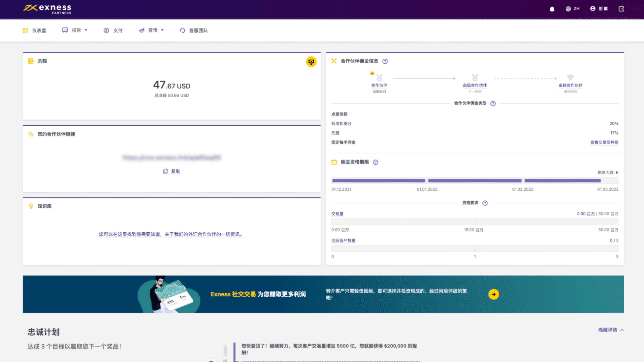Image resolution: width=644 pixels, height=362 pixels.
Task: Open the 查看交易品种组 link
Action: coord(604,143)
